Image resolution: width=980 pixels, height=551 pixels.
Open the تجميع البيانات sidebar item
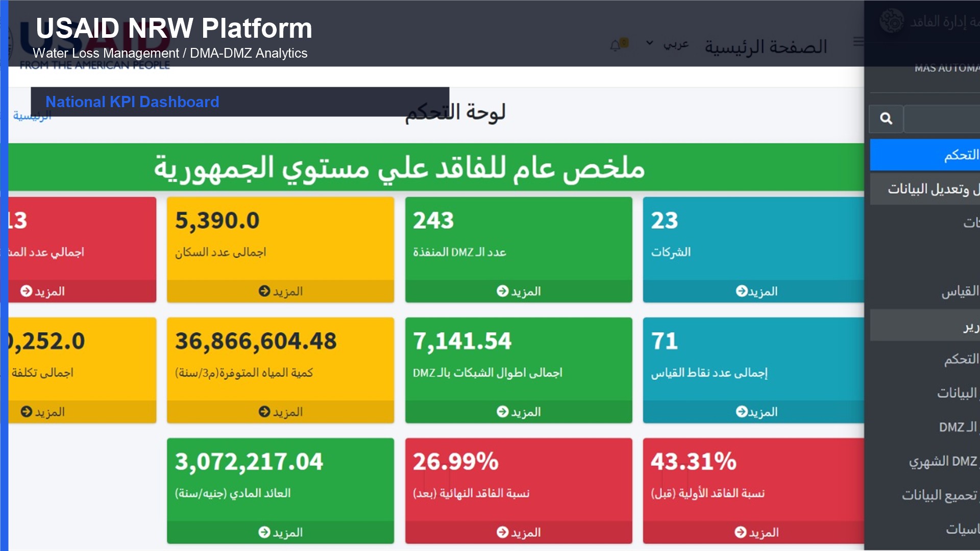point(939,495)
